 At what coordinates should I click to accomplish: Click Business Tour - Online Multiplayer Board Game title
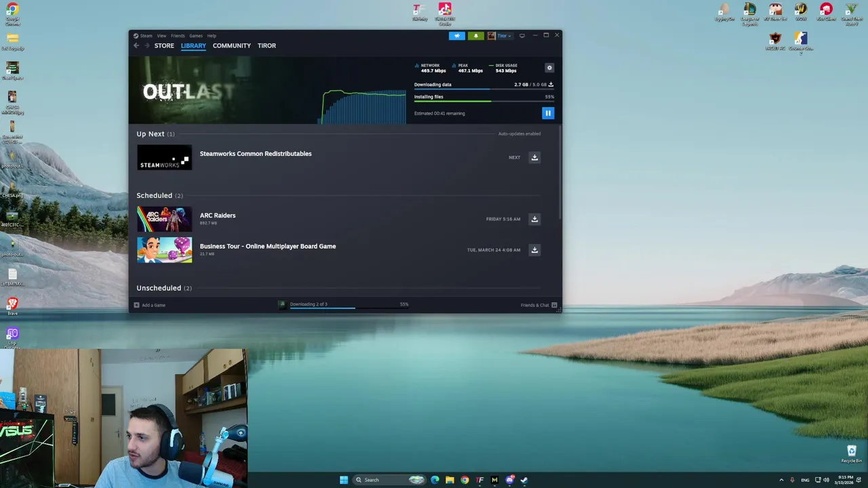tap(268, 246)
